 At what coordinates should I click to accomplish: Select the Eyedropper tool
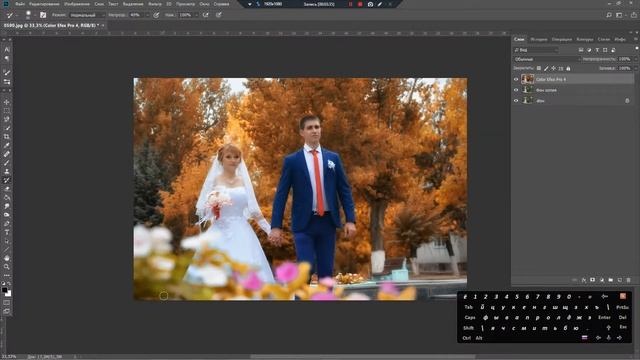click(x=7, y=145)
